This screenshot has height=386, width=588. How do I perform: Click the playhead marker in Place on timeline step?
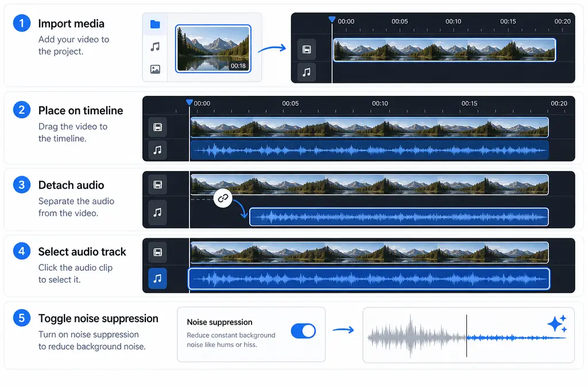189,102
